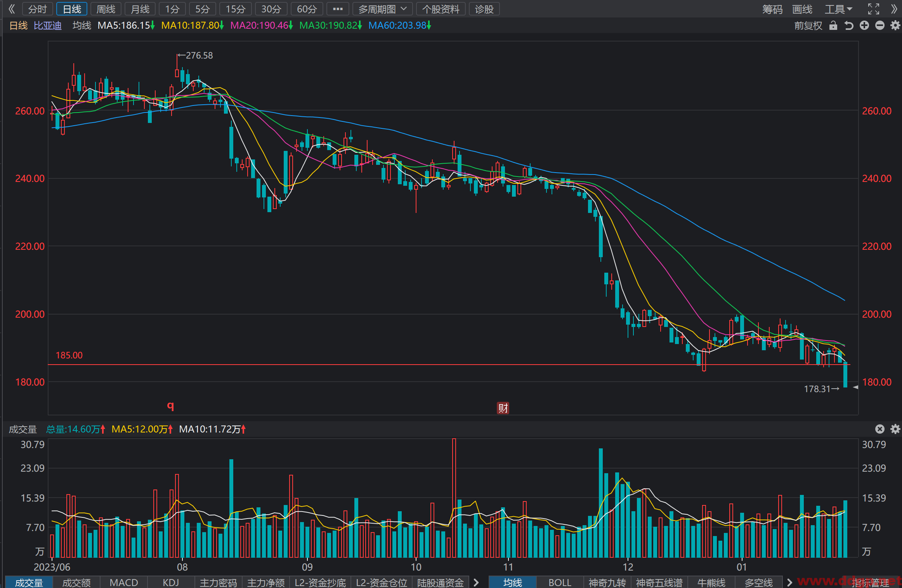Viewport: 902px width, 588px height.
Task: Switch to 周线 weekly period
Action: tap(106, 9)
